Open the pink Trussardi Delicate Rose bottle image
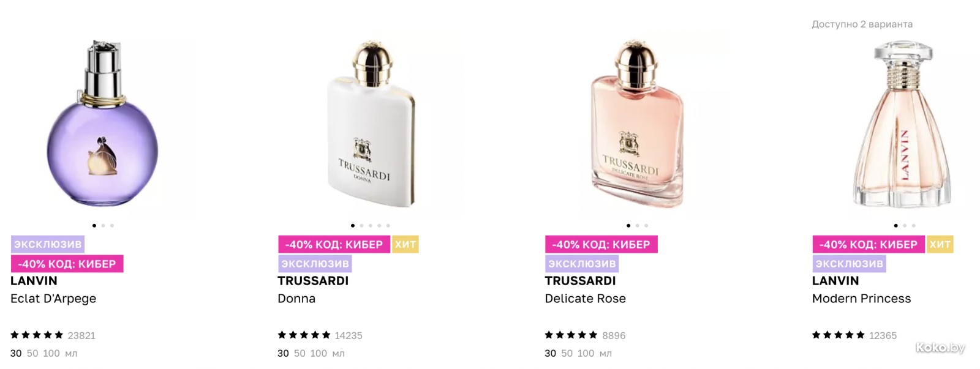The height and width of the screenshot is (369, 980). [x=637, y=124]
